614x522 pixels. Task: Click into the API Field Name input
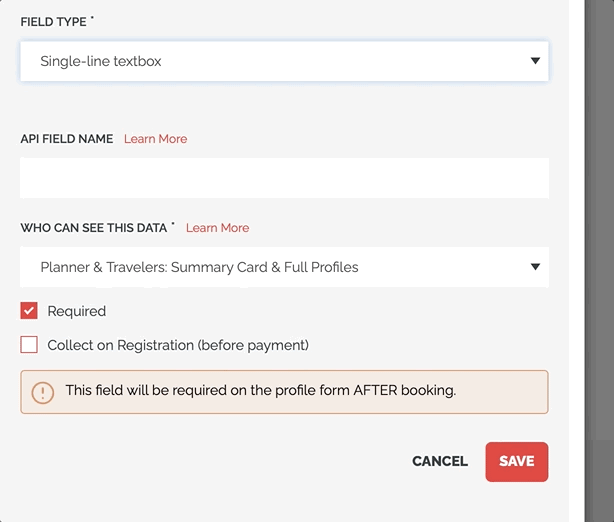(284, 178)
